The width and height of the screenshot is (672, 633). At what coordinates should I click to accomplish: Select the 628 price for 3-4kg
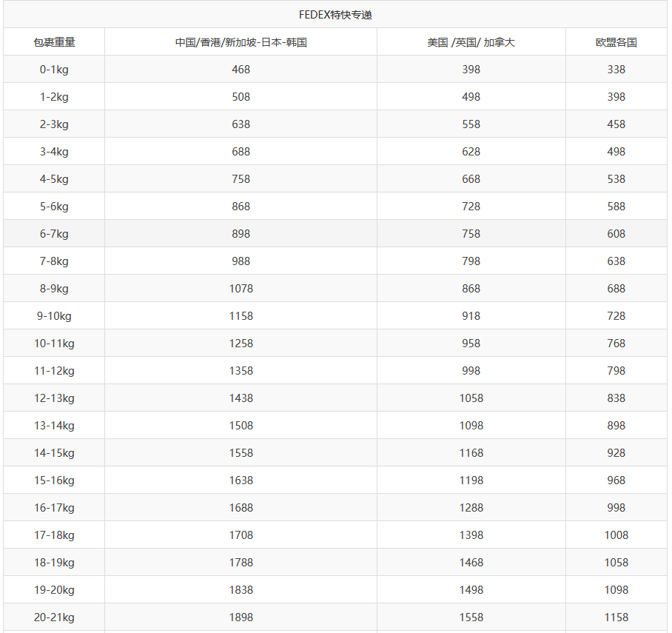pos(471,152)
